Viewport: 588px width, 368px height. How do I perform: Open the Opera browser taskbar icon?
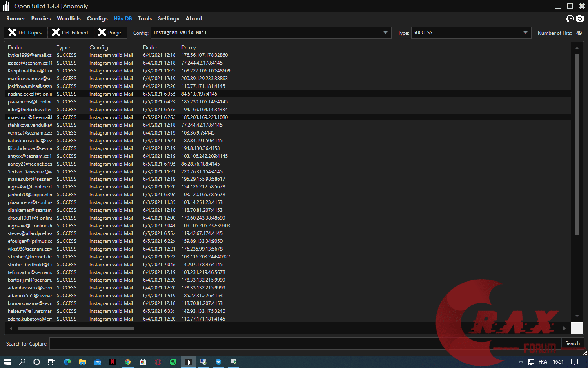coord(158,361)
